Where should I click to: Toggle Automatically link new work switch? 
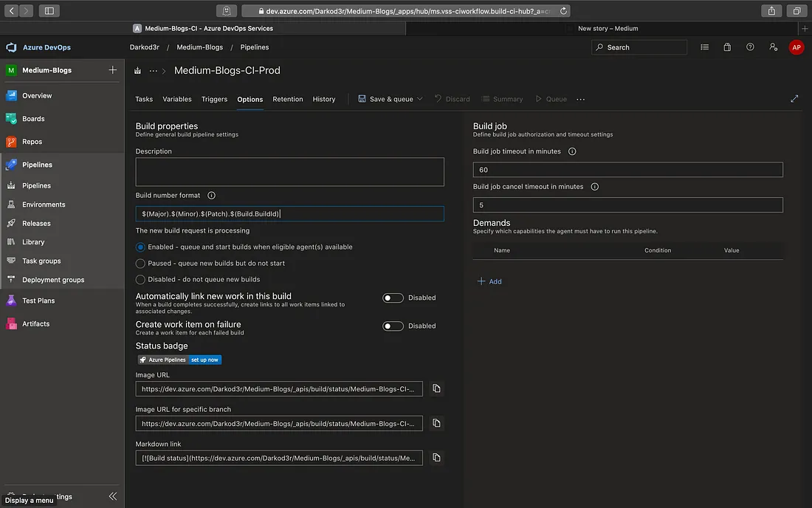393,298
